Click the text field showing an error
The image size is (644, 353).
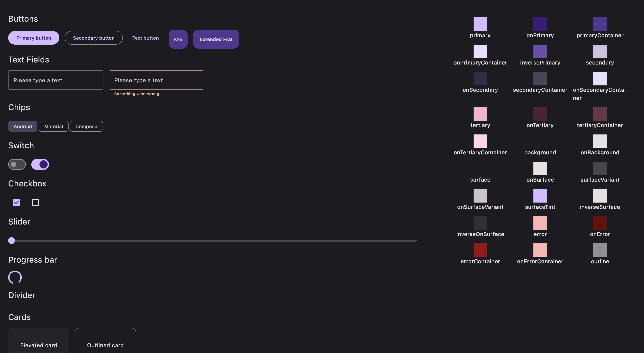[156, 80]
